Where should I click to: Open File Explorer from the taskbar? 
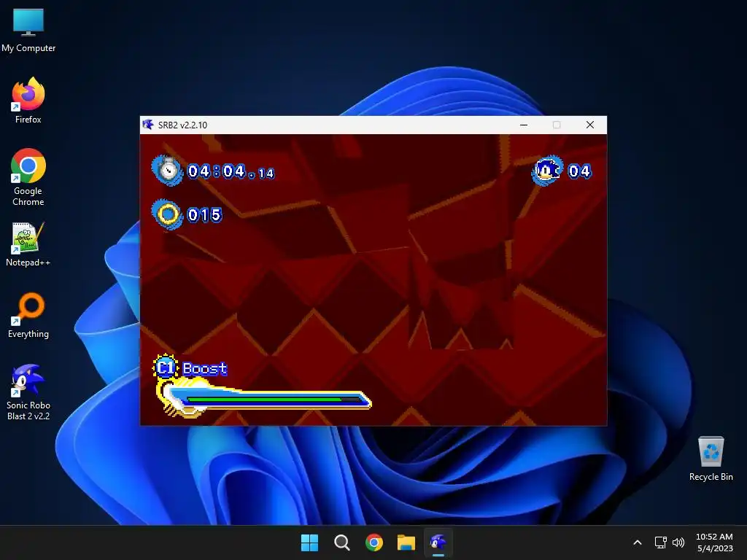point(406,542)
